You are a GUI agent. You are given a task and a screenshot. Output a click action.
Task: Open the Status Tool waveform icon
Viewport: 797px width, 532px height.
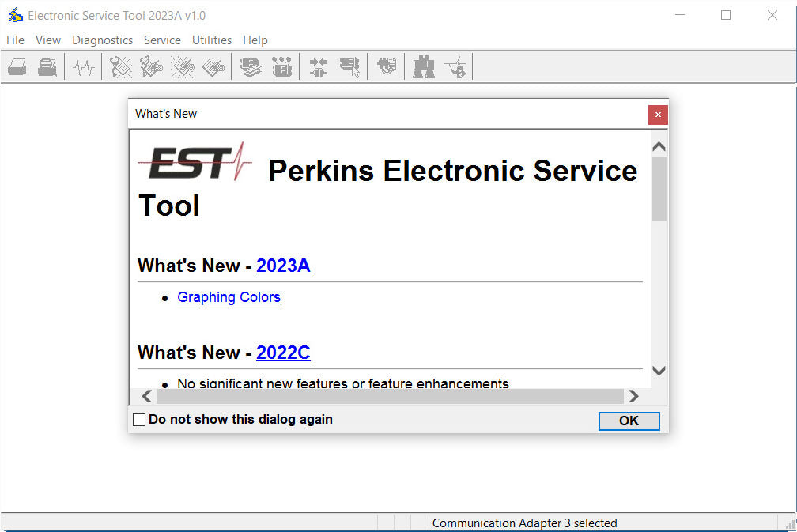[x=83, y=67]
